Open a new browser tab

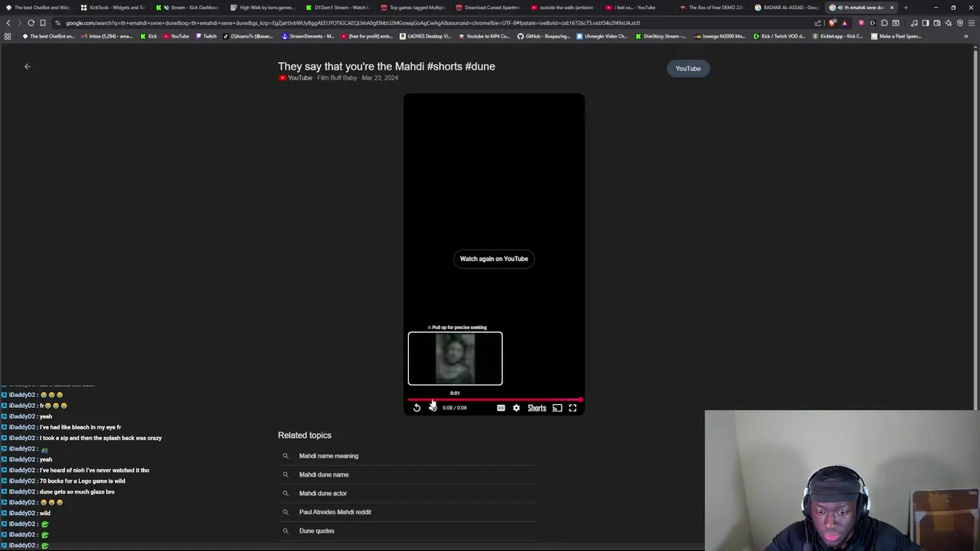pyautogui.click(x=906, y=8)
